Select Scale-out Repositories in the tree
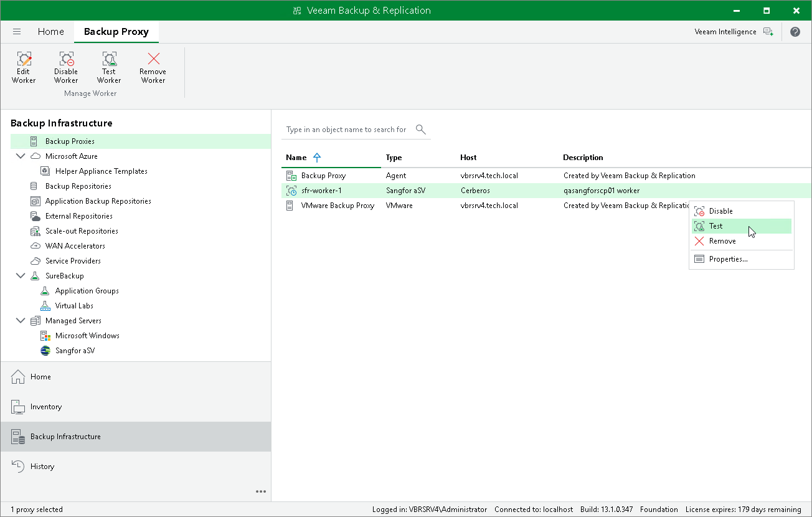The width and height of the screenshot is (812, 517). [82, 231]
